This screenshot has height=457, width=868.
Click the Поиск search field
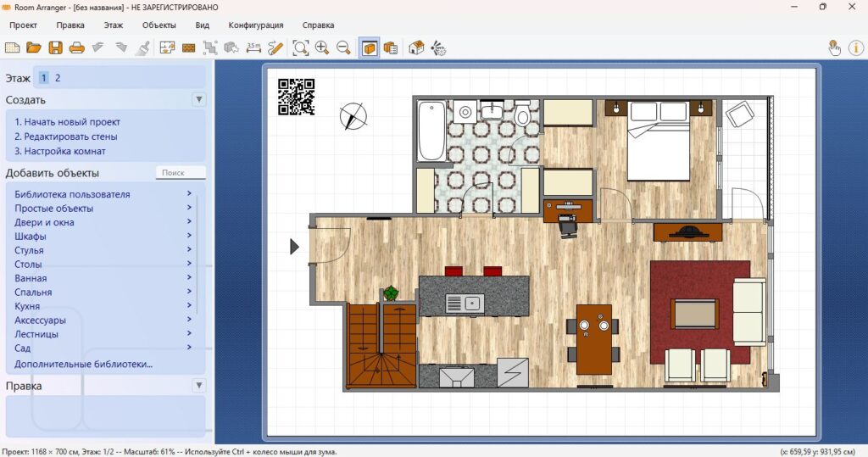(181, 173)
